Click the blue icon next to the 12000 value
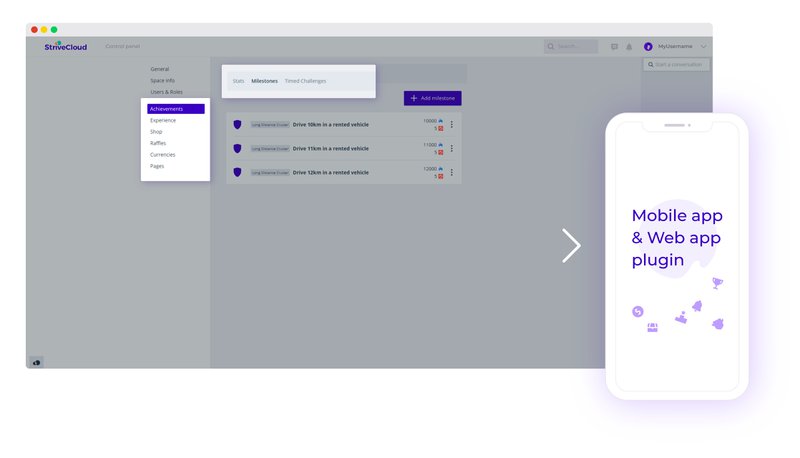This screenshot has width=800, height=458. [440, 169]
